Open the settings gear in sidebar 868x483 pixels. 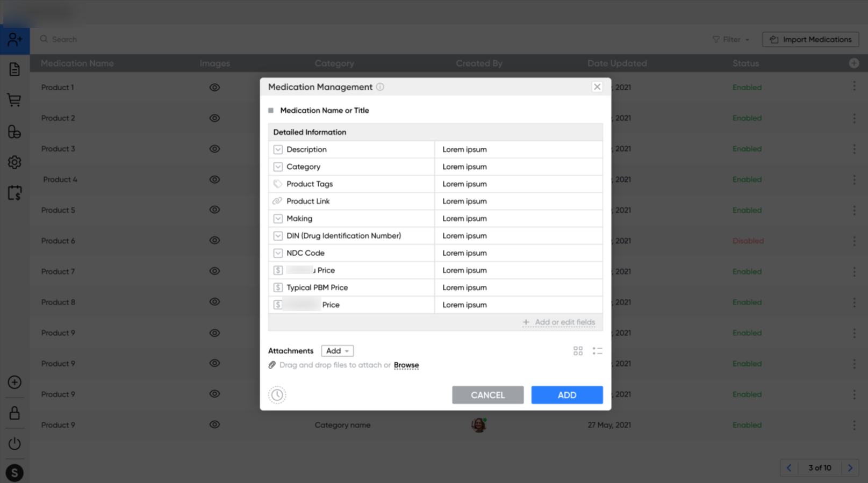tap(15, 162)
